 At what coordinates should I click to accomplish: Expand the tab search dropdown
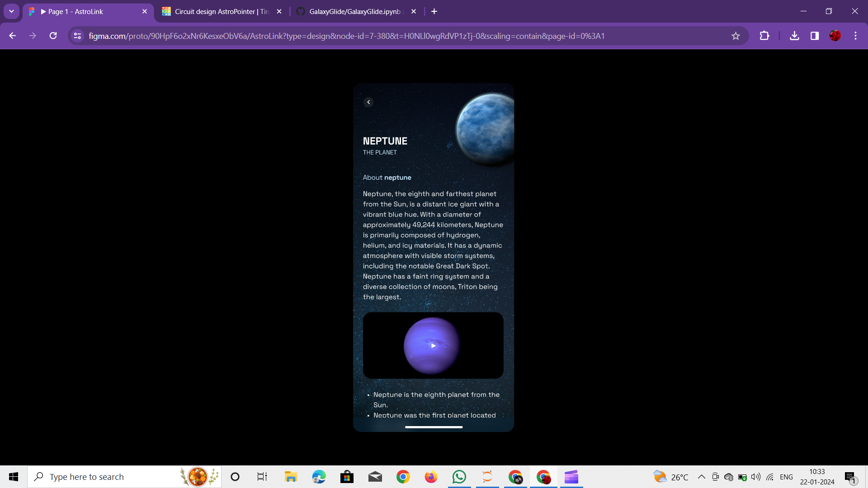11,11
